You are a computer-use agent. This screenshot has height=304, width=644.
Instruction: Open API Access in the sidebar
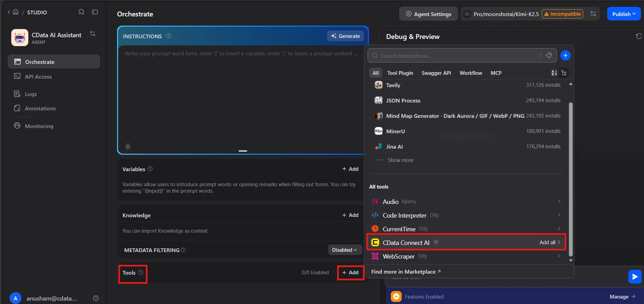pyautogui.click(x=38, y=77)
